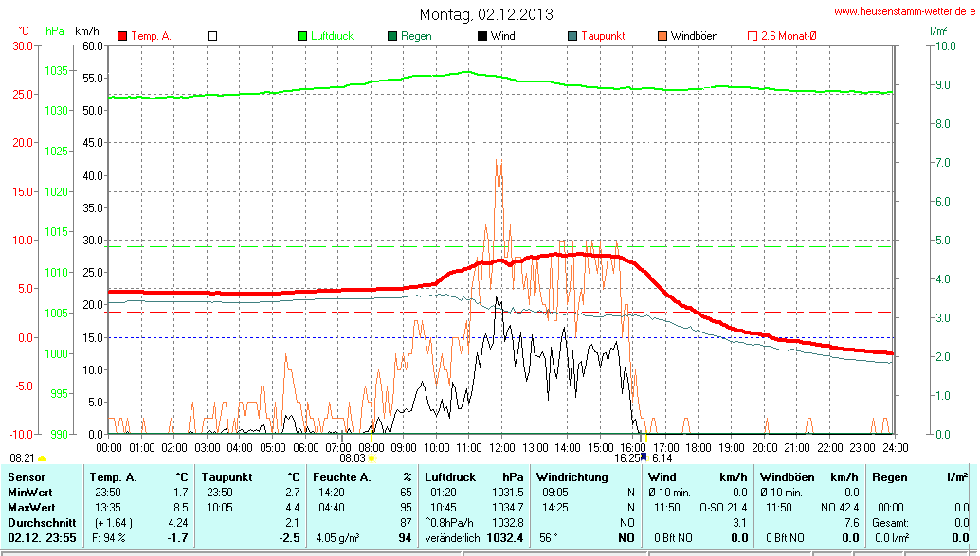This screenshot has height=556, width=980.
Task: Click the chart title Montag, 02.12.2013
Action: (486, 14)
